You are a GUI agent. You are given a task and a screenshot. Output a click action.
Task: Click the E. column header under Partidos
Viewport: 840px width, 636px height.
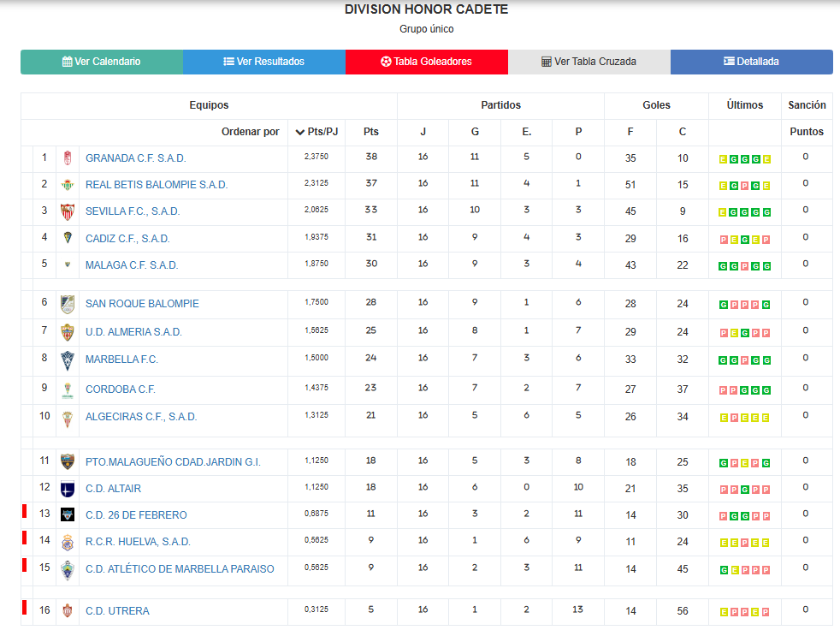527,132
